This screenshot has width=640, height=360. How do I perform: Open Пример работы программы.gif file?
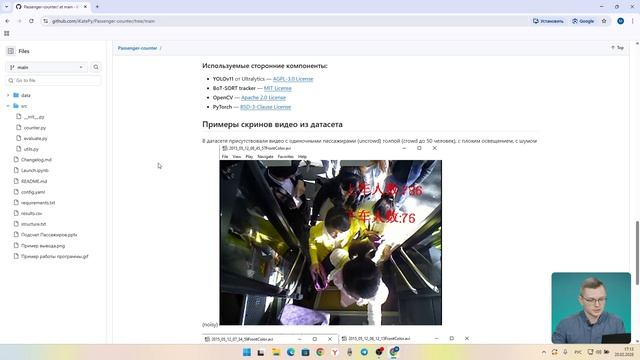(54, 256)
